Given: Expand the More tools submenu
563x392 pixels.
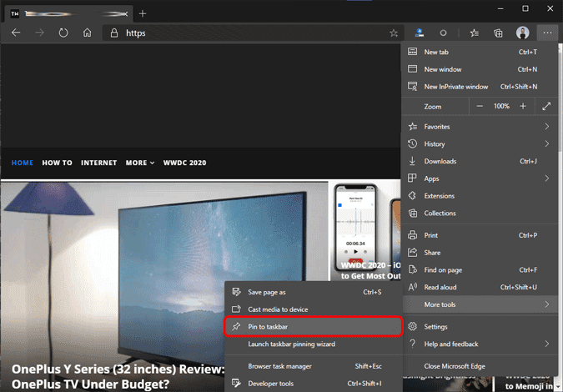Looking at the screenshot, I should tap(480, 304).
